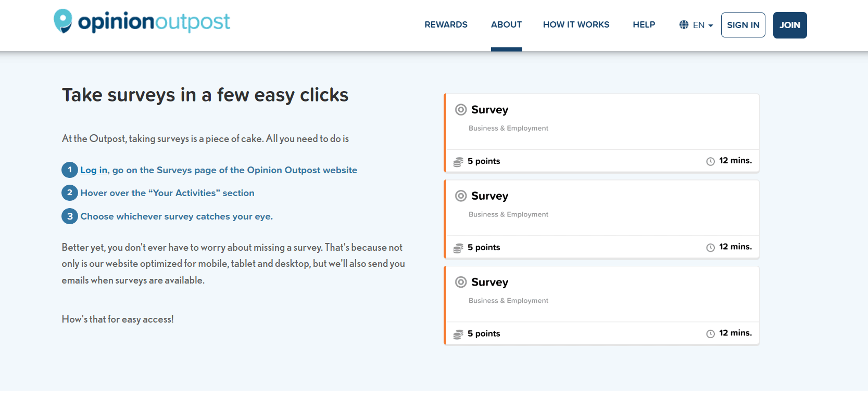Image resolution: width=868 pixels, height=398 pixels.
Task: Click the line "How's that for easy access!"
Action: (118, 319)
